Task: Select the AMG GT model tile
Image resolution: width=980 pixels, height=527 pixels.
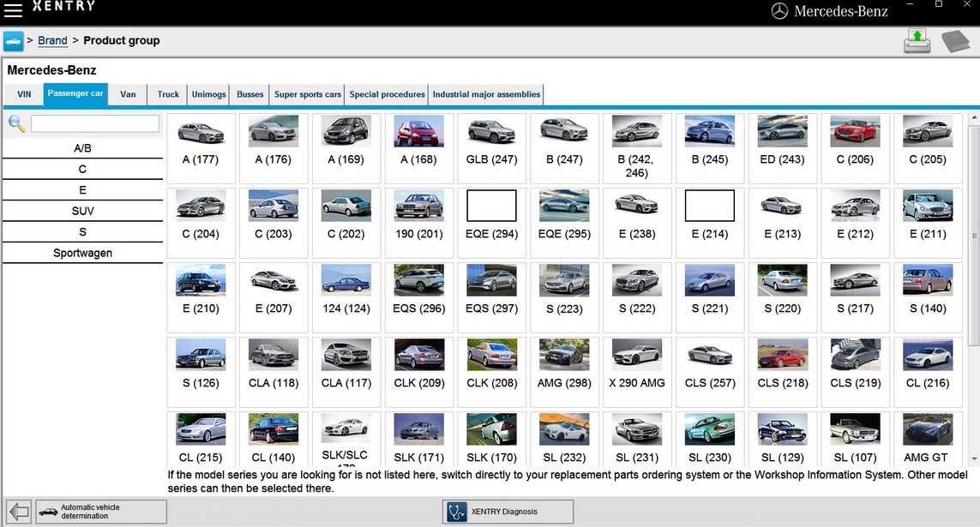Action: 928,440
